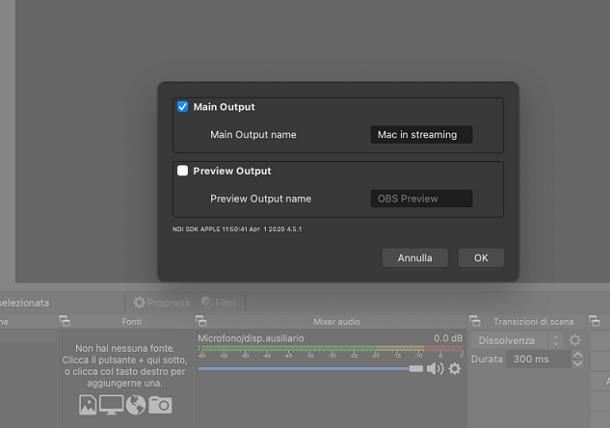610x428 pixels.
Task: Click the Main Output name label
Action: coord(253,135)
